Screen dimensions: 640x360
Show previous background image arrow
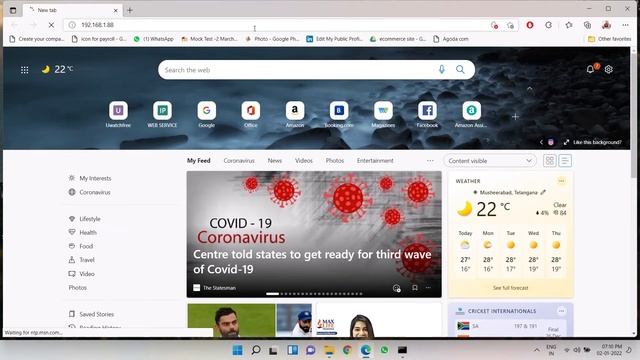(541, 142)
